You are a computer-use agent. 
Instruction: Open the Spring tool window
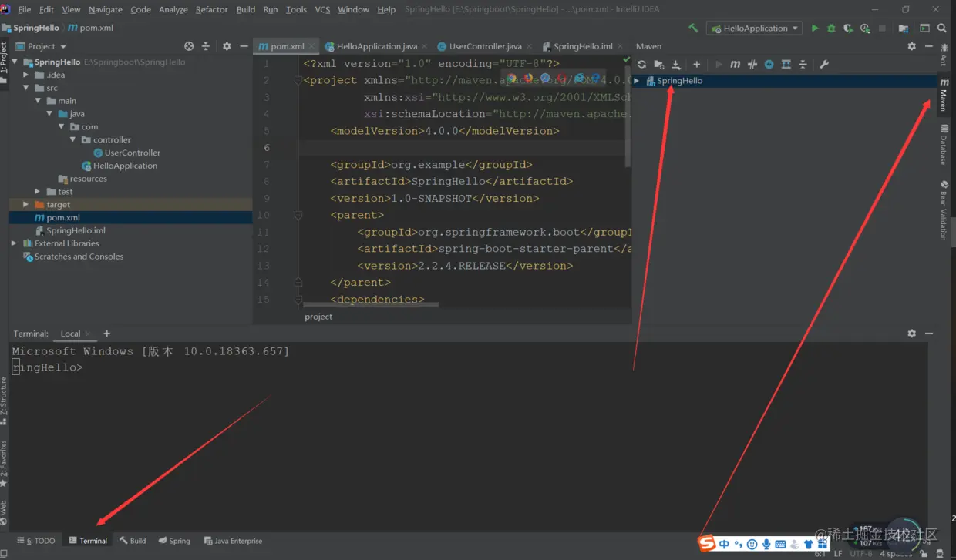[174, 541]
